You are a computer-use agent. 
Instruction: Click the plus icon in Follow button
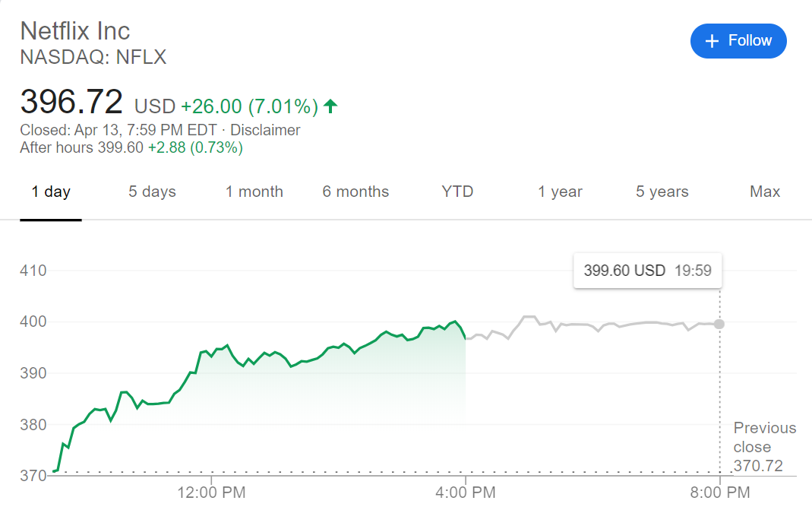click(712, 41)
